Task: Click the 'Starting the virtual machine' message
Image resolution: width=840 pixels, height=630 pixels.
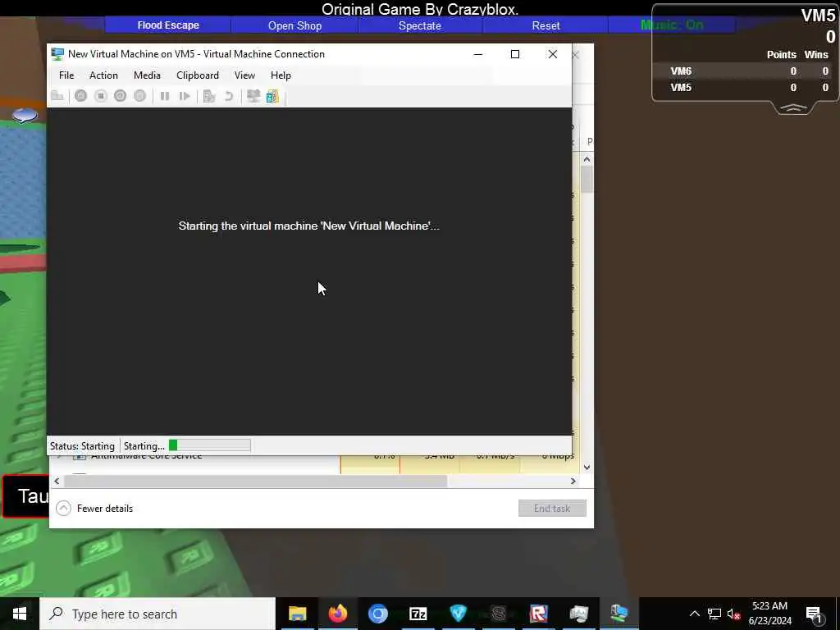Action: [308, 226]
